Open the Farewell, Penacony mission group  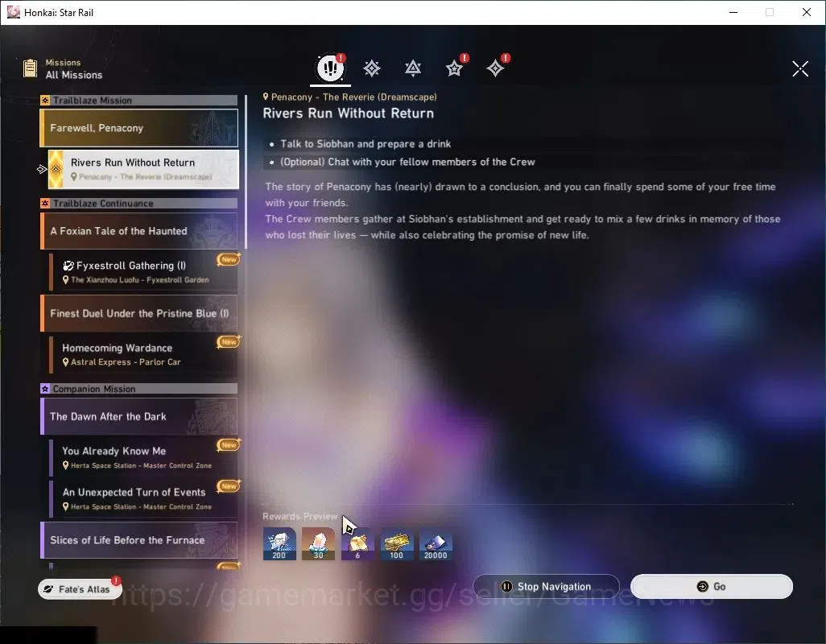(x=139, y=128)
